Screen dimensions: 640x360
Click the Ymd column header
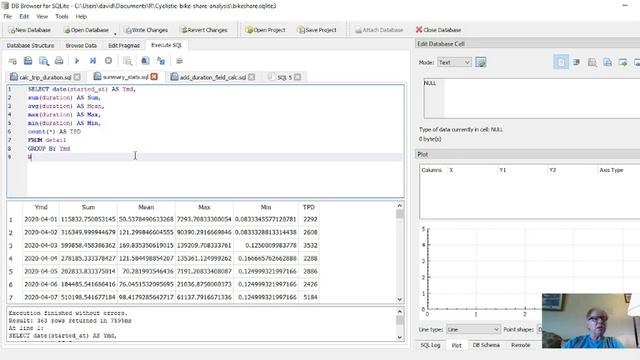click(41, 207)
